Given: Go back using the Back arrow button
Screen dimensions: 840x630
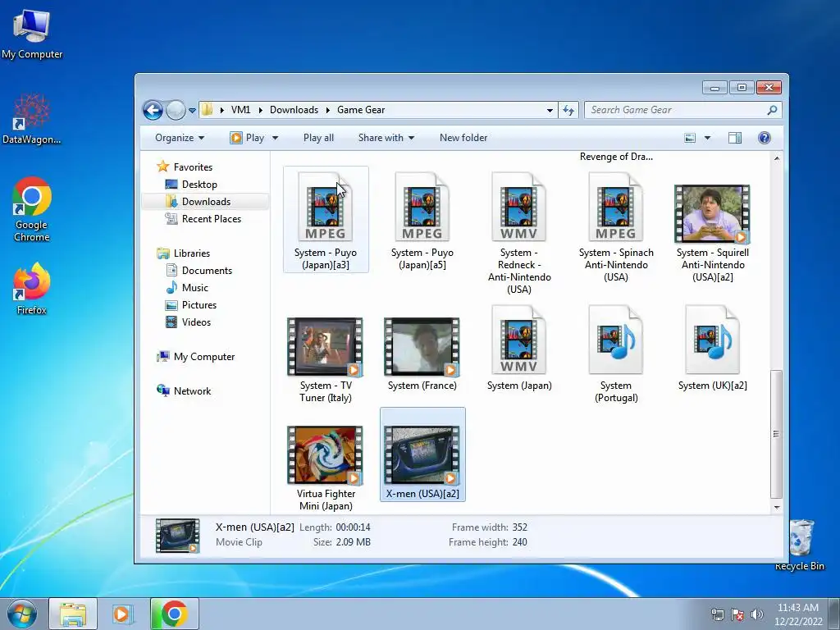Looking at the screenshot, I should tap(153, 111).
